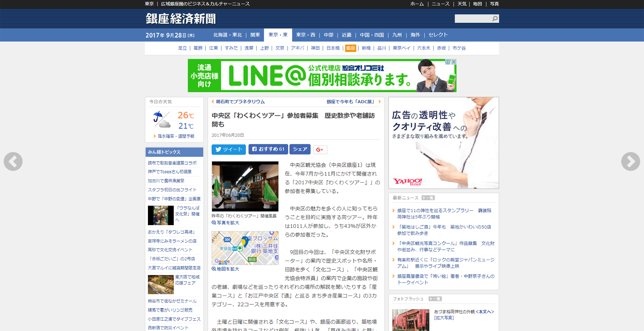Click <本文へ> link in フォトフラッシュ
This screenshot has width=644, height=331.
click(485, 312)
